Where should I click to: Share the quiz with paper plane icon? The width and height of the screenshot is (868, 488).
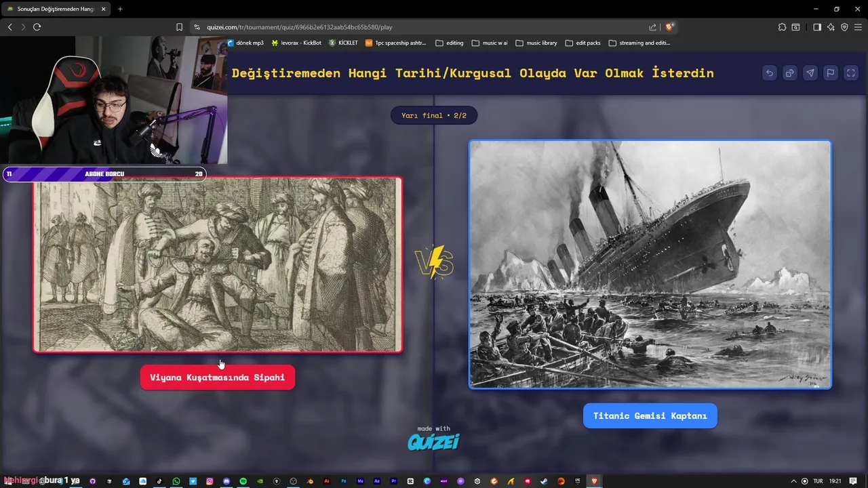coord(810,73)
